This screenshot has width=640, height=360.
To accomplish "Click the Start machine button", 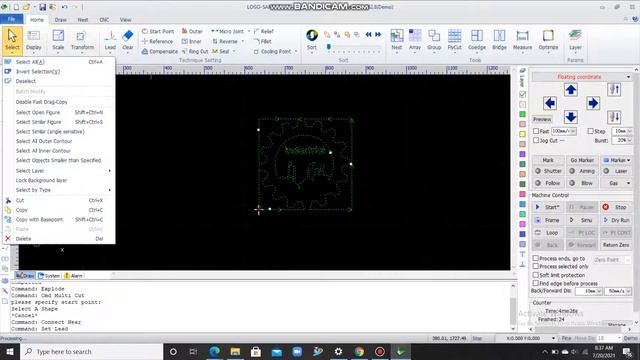I will pyautogui.click(x=548, y=207).
